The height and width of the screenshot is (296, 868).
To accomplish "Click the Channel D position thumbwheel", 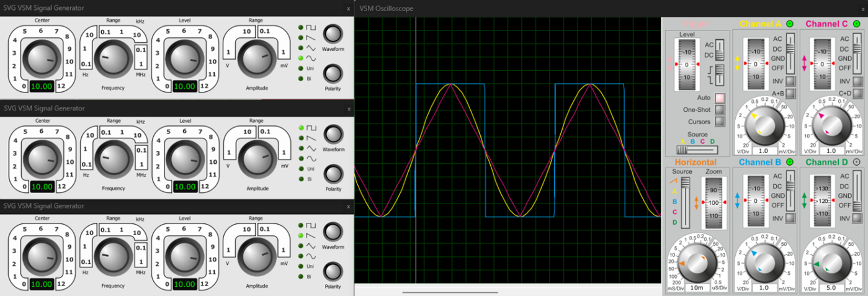I will pos(822,202).
